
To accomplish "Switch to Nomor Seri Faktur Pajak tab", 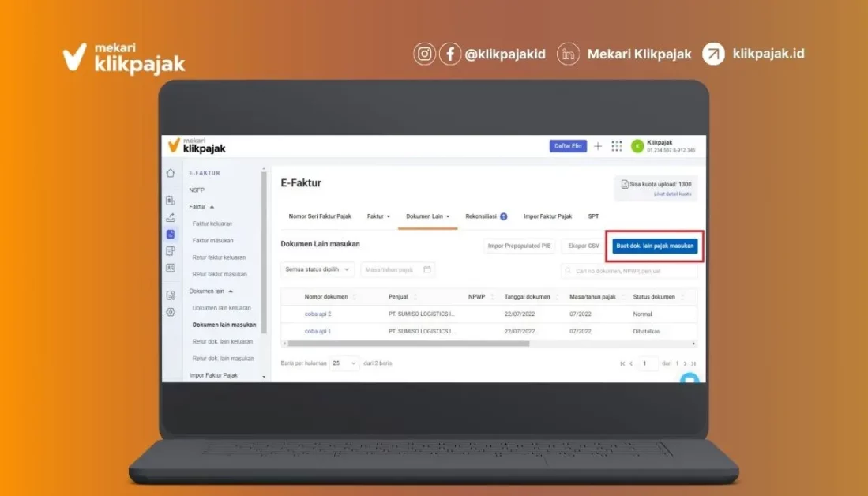I will coord(320,216).
